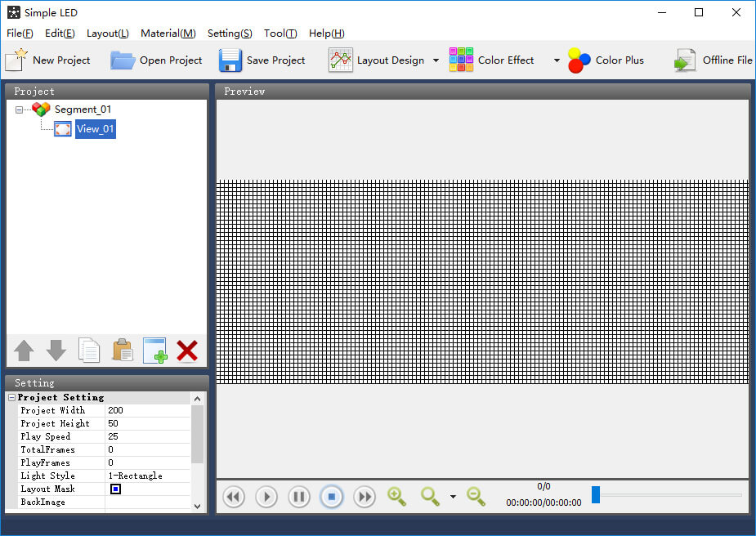This screenshot has height=536, width=756.
Task: Click the TotalFrames value field
Action: click(x=148, y=449)
